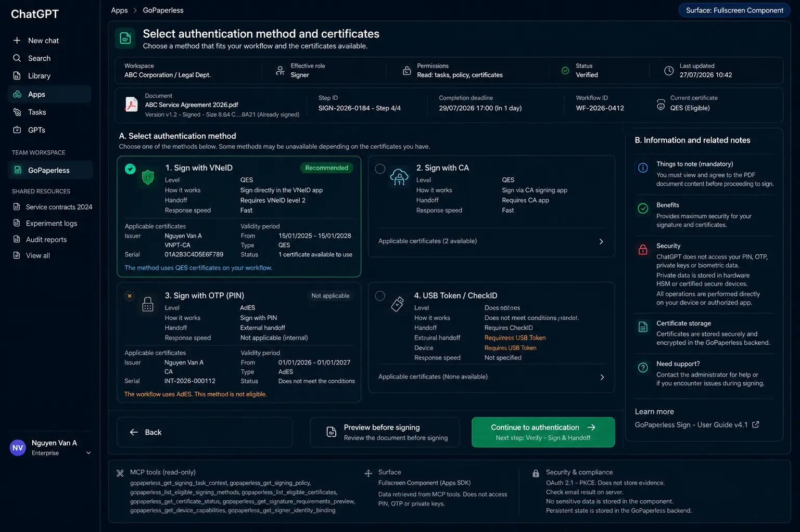Image resolution: width=800 pixels, height=532 pixels.
Task: Select the Sign with VNeID radio option
Action: 130,168
